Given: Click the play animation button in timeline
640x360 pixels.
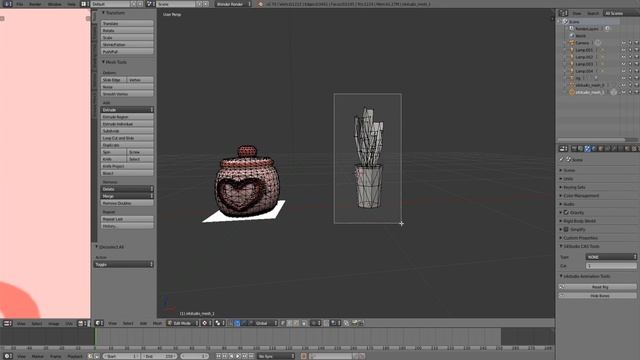Looking at the screenshot, I should [238, 356].
